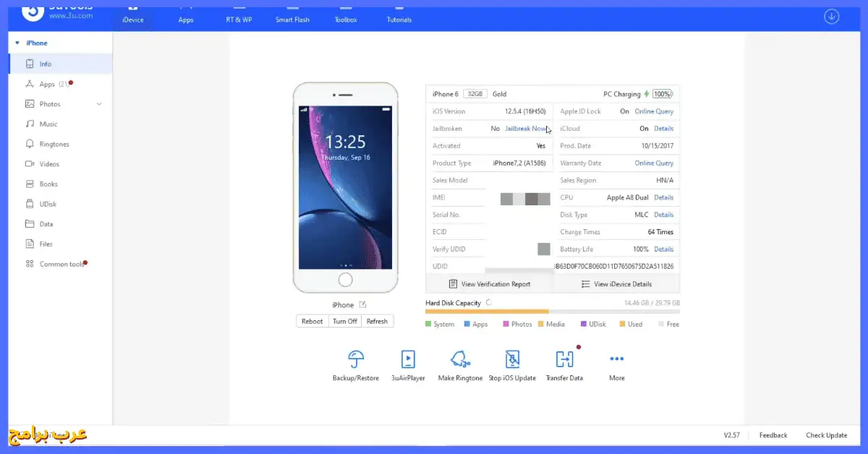The width and height of the screenshot is (868, 454).
Task: Click the Books icon in the sidebar
Action: 30,184
